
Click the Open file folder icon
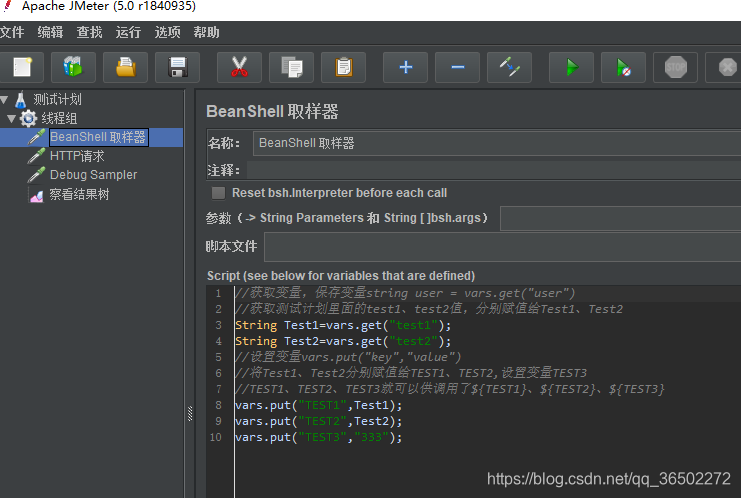point(125,67)
